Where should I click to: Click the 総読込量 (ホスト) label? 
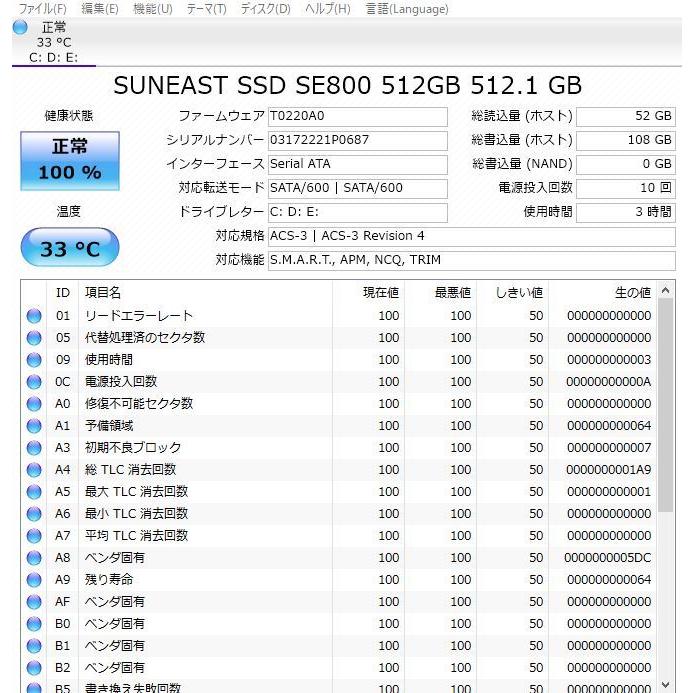tap(522, 116)
